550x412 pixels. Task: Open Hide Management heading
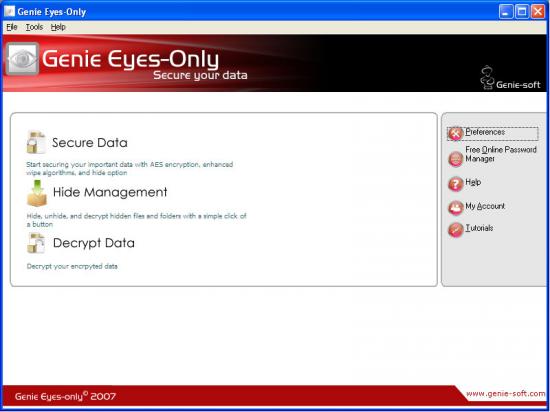point(110,192)
